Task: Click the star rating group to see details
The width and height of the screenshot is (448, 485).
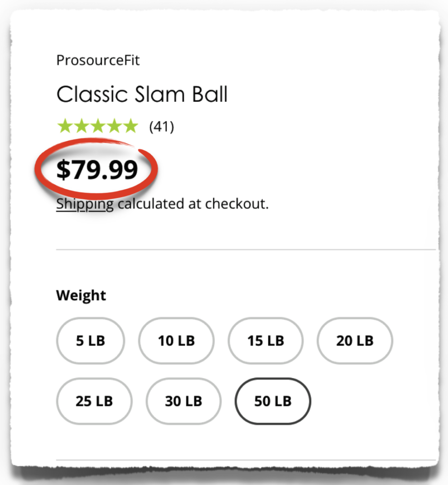Action: pyautogui.click(x=97, y=125)
